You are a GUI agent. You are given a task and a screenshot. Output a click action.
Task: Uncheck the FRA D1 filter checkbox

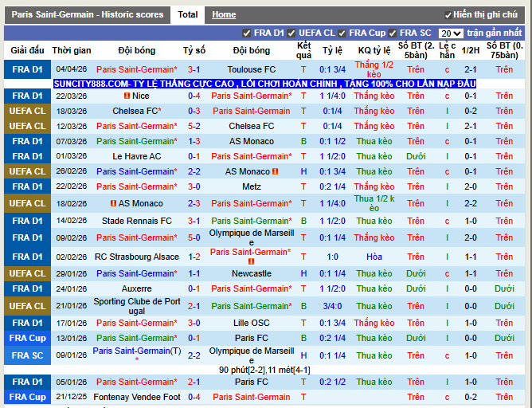click(246, 33)
